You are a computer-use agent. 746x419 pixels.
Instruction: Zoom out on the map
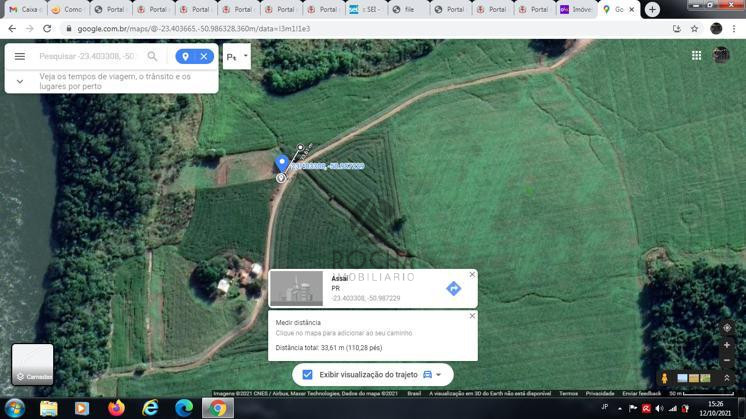click(727, 360)
